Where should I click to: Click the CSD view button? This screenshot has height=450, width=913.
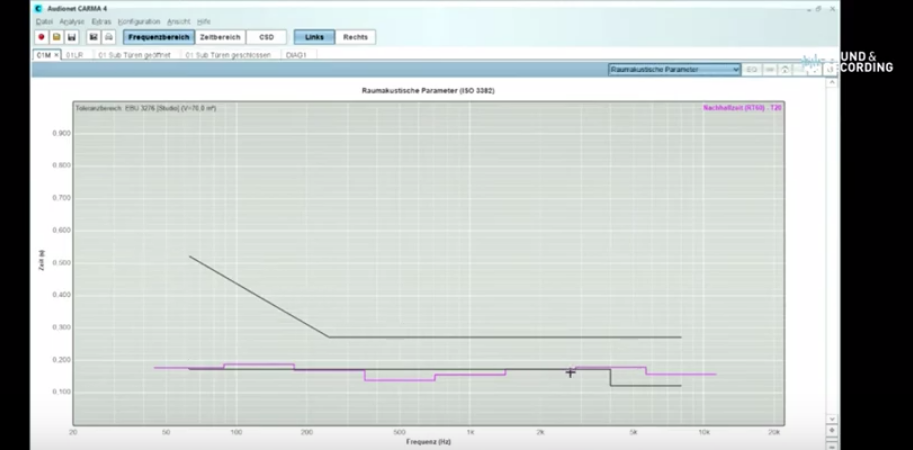click(x=266, y=37)
